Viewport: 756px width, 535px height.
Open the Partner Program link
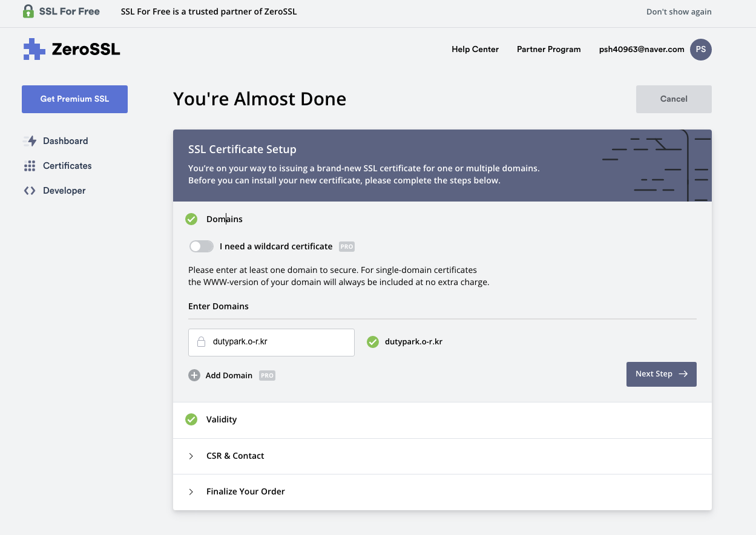pos(549,50)
